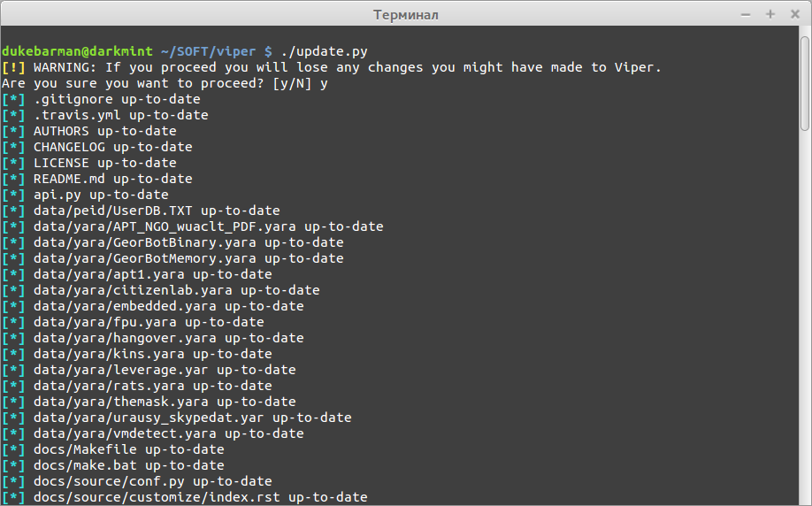Click the docs/source/conf.py line

point(153,481)
